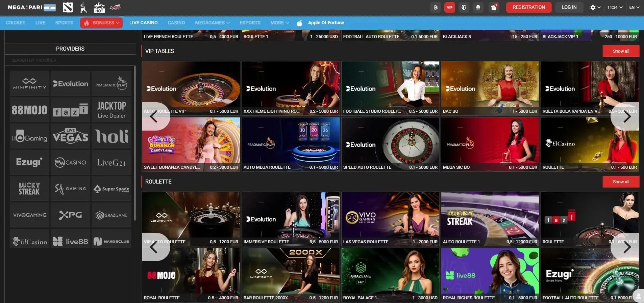Expand the MEGAGAMES dropdown
The width and height of the screenshot is (644, 303).
[212, 23]
